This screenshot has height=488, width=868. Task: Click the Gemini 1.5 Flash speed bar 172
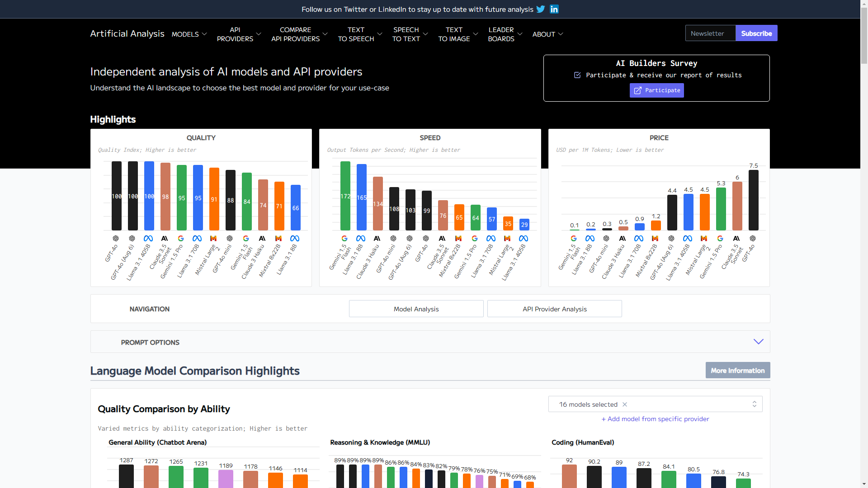tap(345, 196)
